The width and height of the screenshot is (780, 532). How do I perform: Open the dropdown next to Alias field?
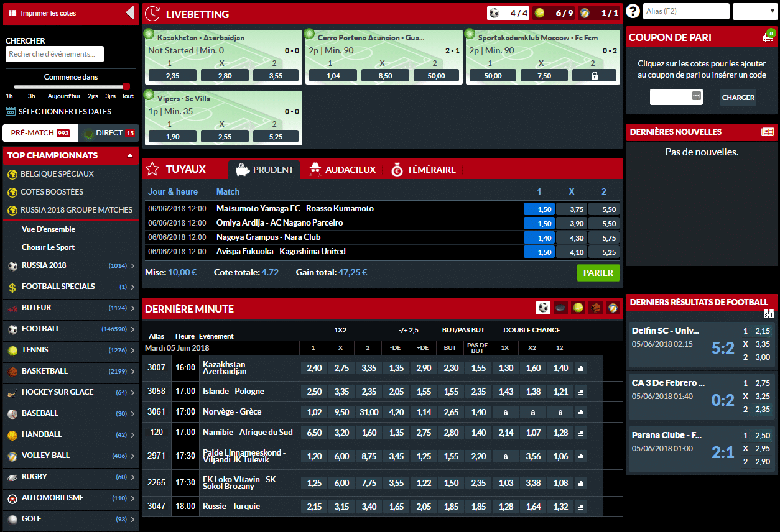(755, 11)
